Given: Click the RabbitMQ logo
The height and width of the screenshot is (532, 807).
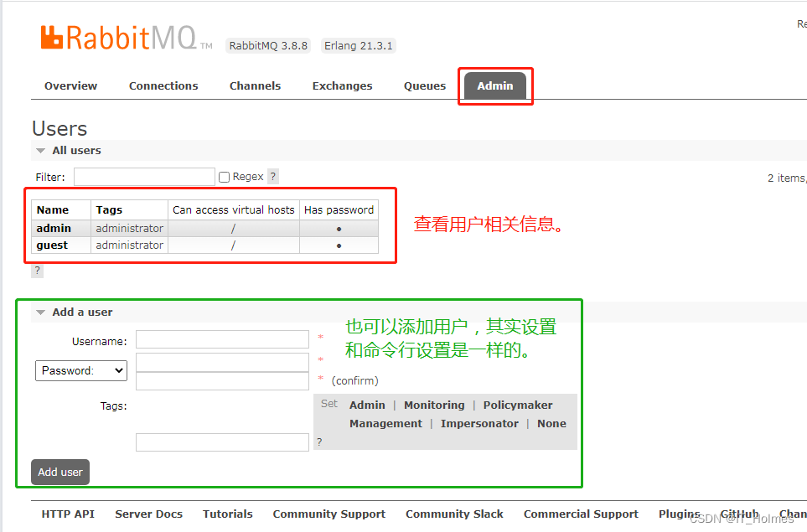Looking at the screenshot, I should (x=126, y=38).
